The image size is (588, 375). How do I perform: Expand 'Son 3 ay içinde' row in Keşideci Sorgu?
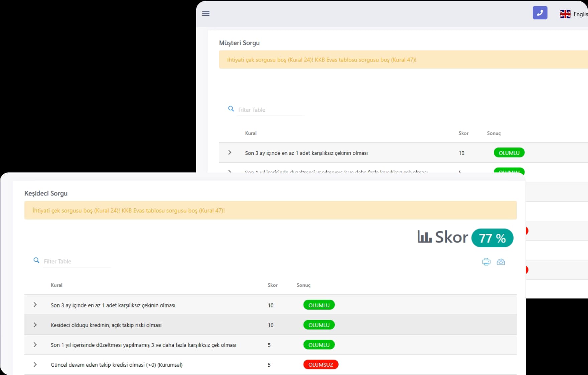[35, 305]
